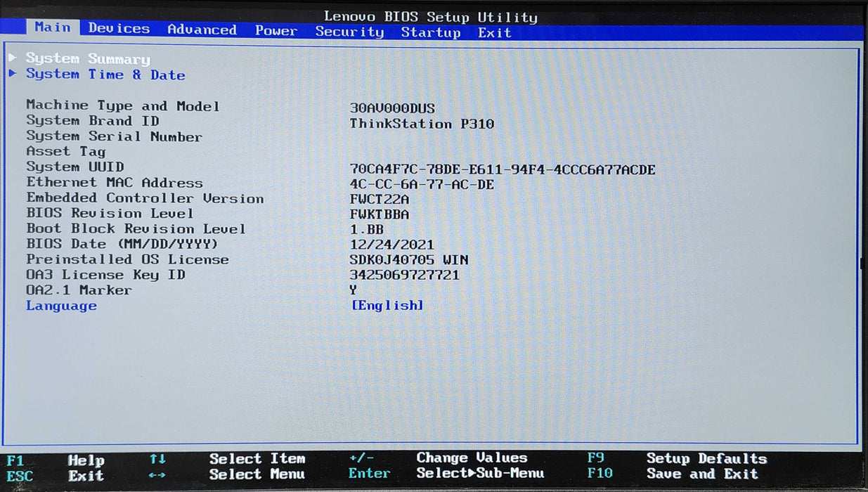Go to the Power tab
This screenshot has width=868, height=492.
[276, 30]
